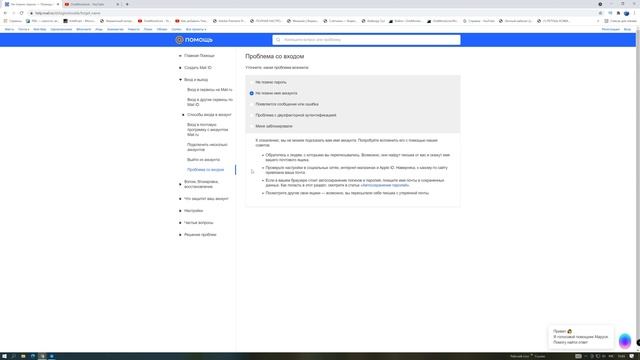This screenshot has height=360, width=640.
Task: Open 'Мой Мир' in the portal menu
Action: [40, 29]
